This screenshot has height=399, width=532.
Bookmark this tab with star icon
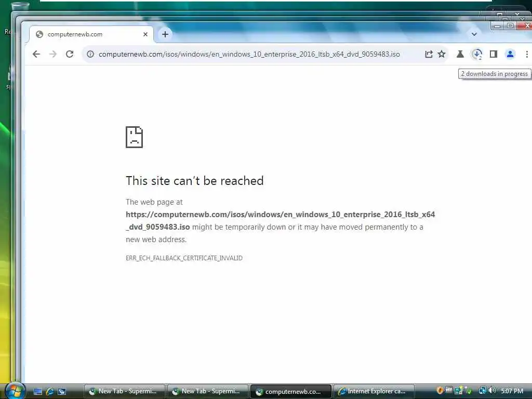[x=442, y=54]
